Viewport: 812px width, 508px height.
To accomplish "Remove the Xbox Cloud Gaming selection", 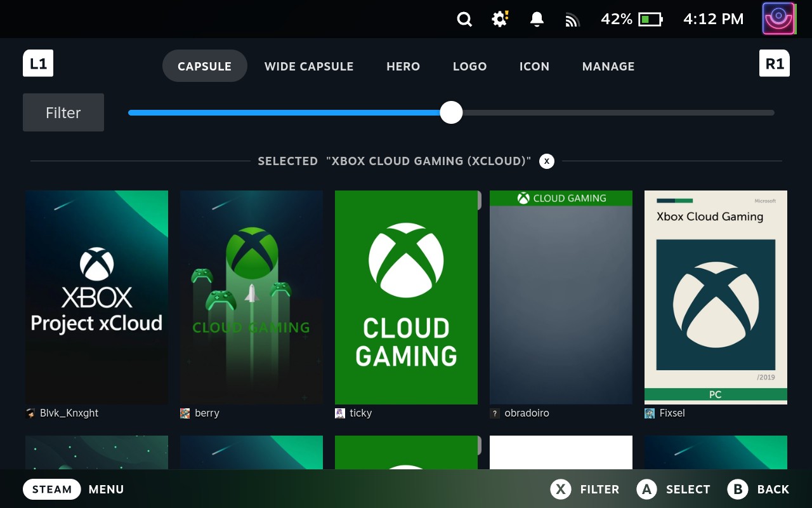I will 546,161.
